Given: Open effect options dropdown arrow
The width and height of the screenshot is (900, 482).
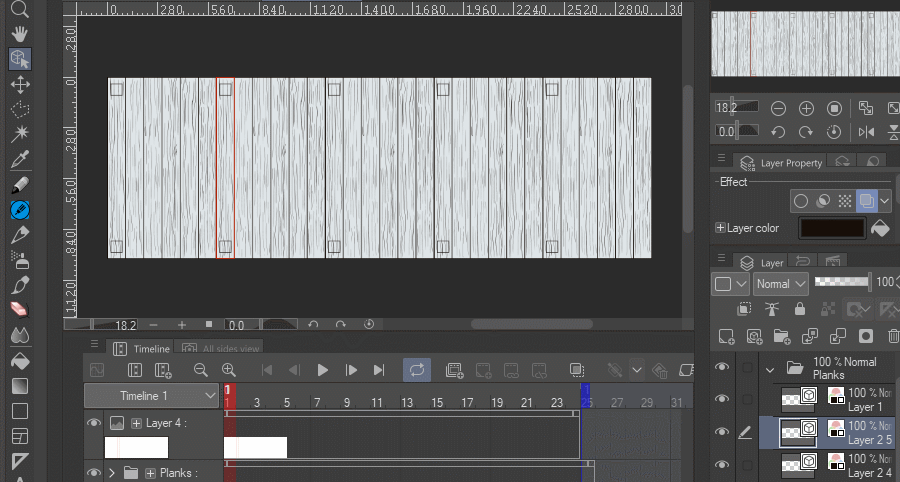Looking at the screenshot, I should point(885,201).
